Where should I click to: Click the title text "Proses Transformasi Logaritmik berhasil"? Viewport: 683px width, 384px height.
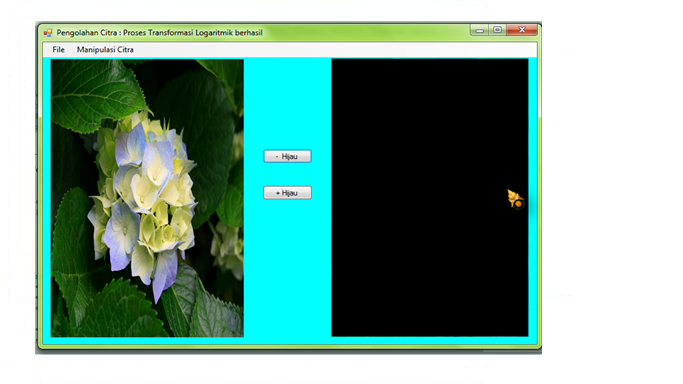[193, 33]
